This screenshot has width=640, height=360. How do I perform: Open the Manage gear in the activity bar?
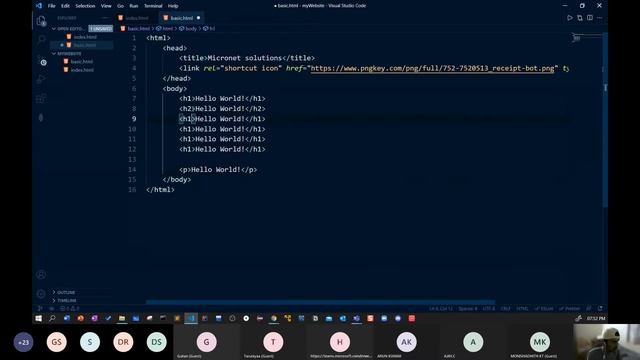point(41,293)
